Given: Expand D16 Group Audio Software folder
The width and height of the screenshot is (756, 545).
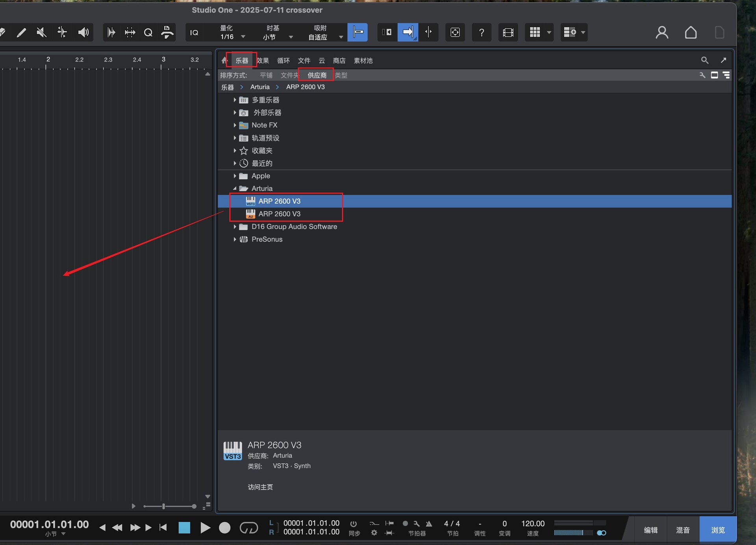Looking at the screenshot, I should tap(235, 227).
